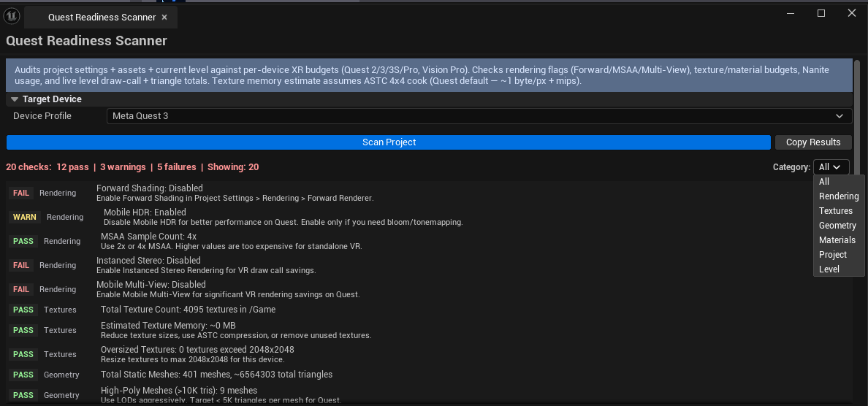Close the scanner window
This screenshot has width=868, height=406.
852,13
